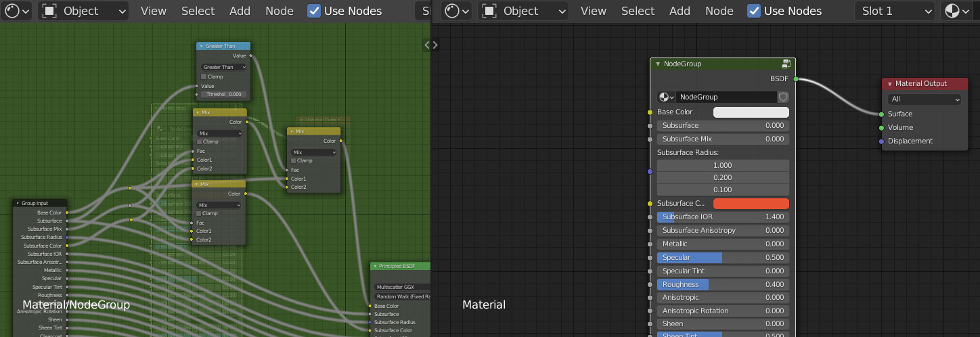Image resolution: width=980 pixels, height=337 pixels.
Task: Click region toggle arrows between the editors
Action: 431,45
